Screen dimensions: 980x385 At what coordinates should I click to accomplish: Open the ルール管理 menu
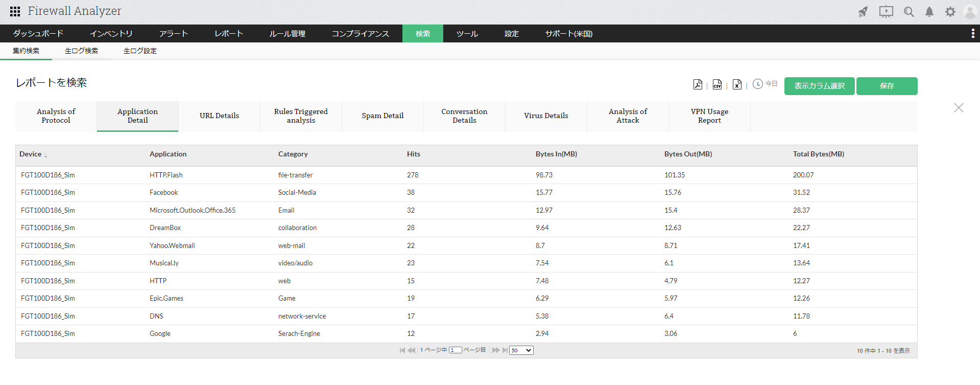(x=287, y=34)
